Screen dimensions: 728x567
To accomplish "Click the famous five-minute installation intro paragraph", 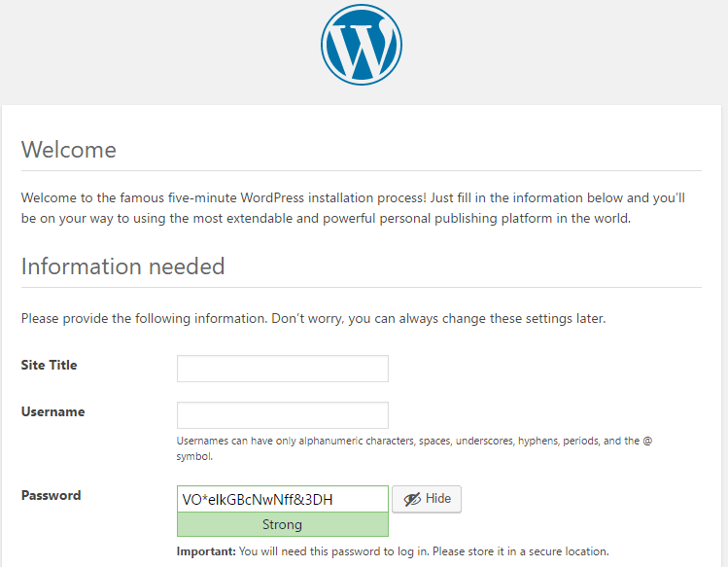I will point(353,208).
